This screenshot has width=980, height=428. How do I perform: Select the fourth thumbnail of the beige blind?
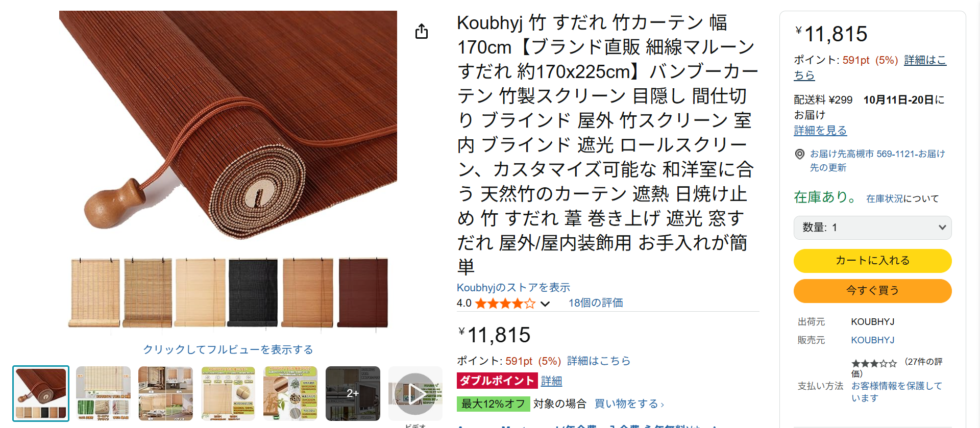click(x=228, y=393)
